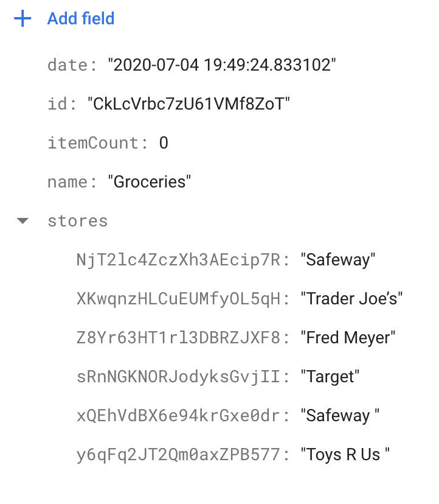Click the id value "CkLcVrbc7zU61VMf8ZoT"
439x504 pixels.
pos(188,104)
